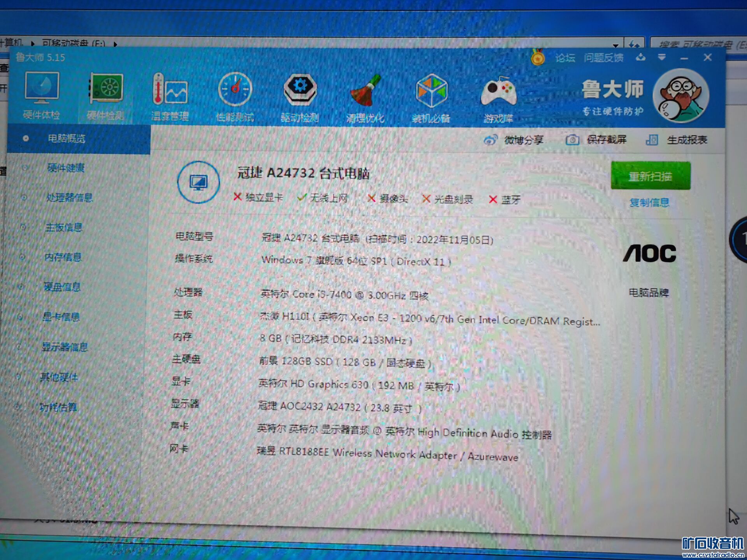Select 功耗估算 in sidebar
Screen dimensions: 747x560
[58, 407]
